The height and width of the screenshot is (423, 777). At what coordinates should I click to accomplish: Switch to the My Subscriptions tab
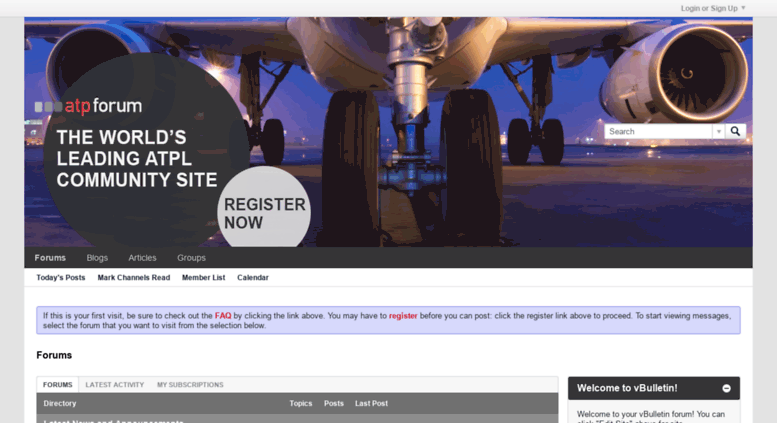click(x=190, y=384)
